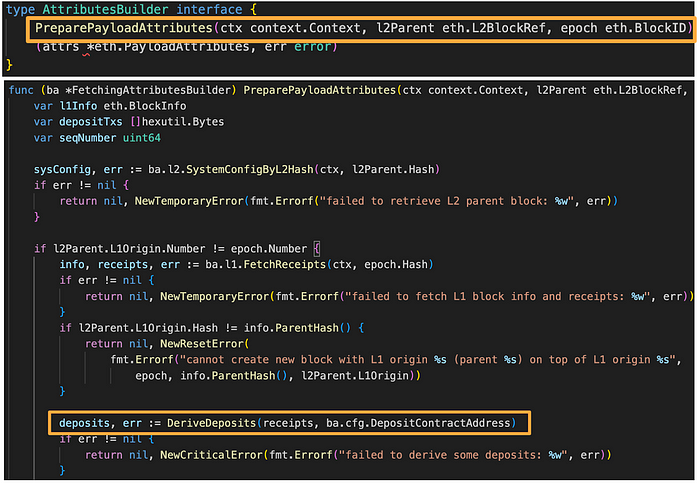Click the DeriveDeposits function call
The width and height of the screenshot is (700, 499).
click(x=212, y=423)
